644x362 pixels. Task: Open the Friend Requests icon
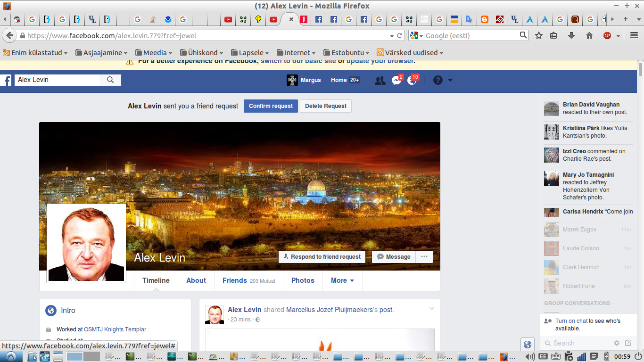pyautogui.click(x=380, y=80)
